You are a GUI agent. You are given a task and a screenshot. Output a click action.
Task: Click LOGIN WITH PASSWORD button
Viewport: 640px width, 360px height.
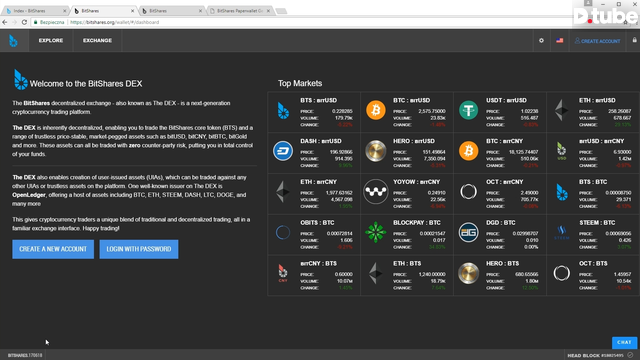pos(139,249)
